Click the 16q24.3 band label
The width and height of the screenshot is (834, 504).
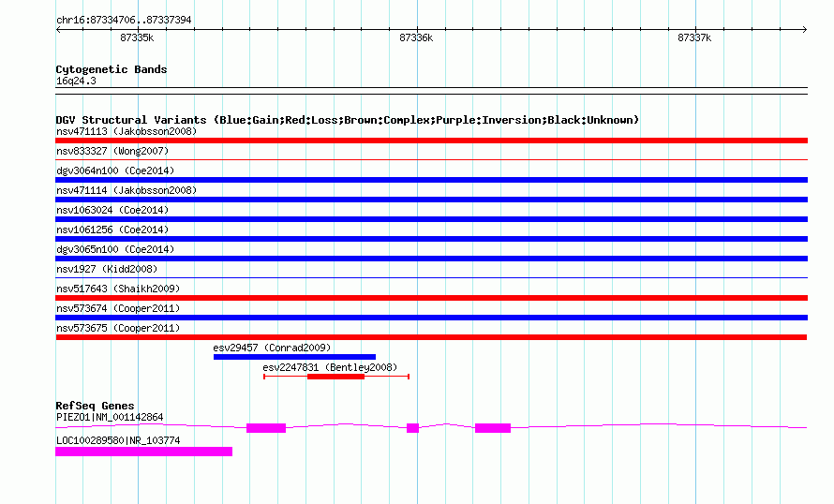pos(76,81)
